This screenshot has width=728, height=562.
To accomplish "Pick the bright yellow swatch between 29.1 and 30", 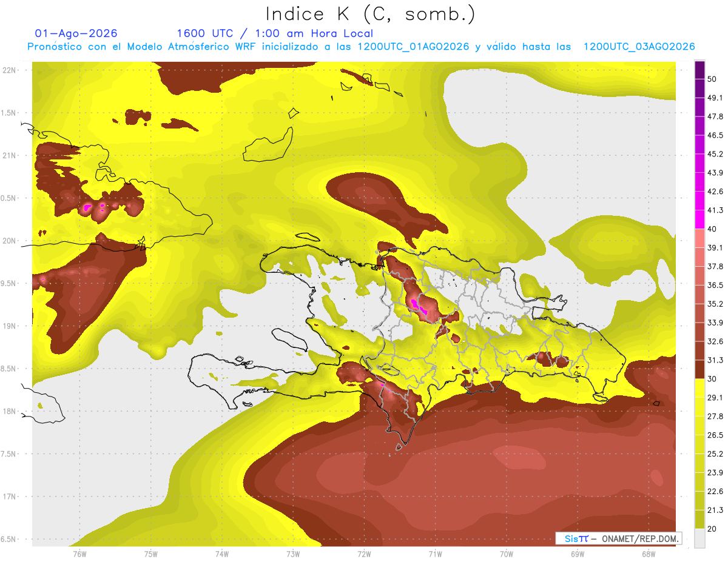I will point(700,389).
